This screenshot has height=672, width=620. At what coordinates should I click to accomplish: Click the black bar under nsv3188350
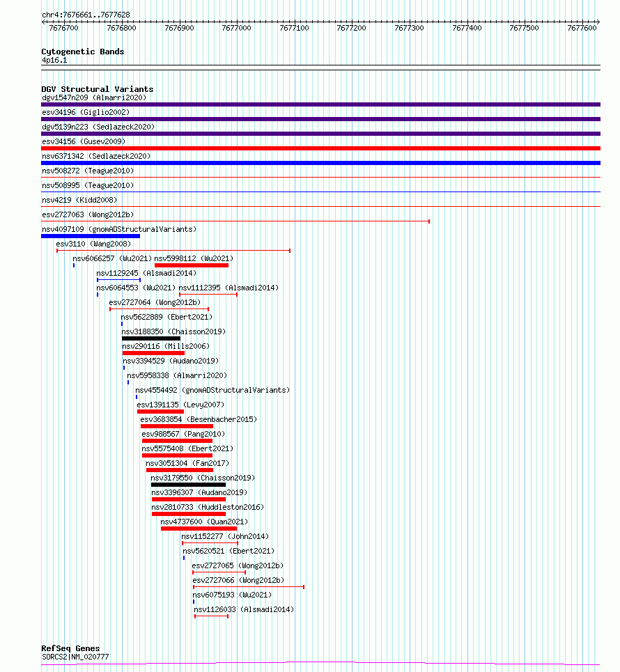[151, 338]
